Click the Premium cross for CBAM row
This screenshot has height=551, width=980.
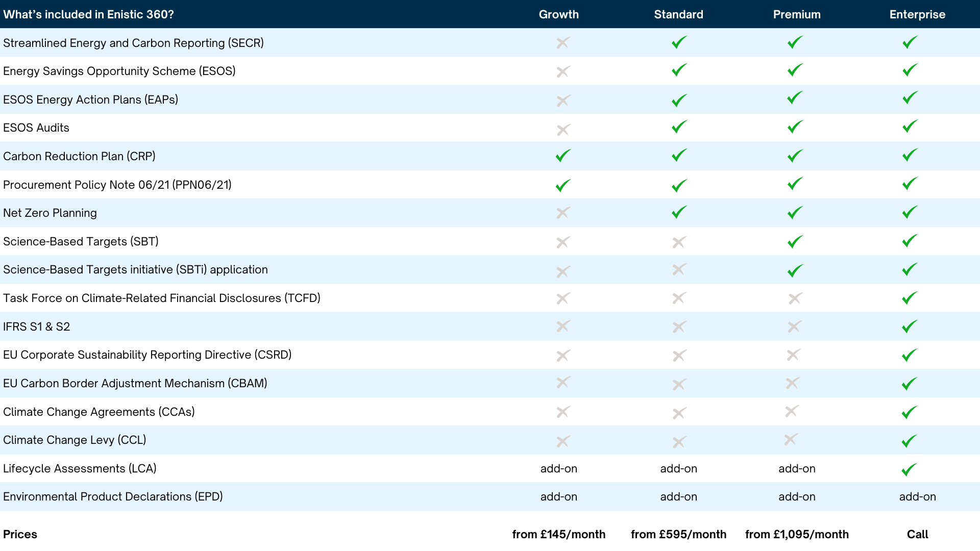click(793, 383)
